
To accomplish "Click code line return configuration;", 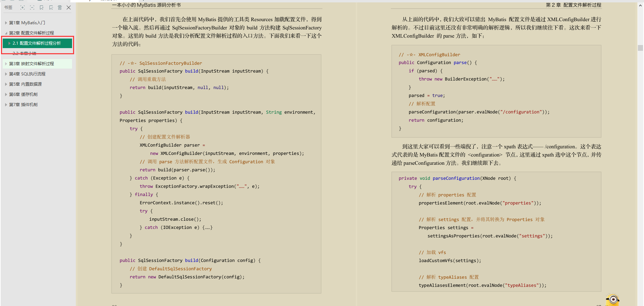I will [436, 120].
